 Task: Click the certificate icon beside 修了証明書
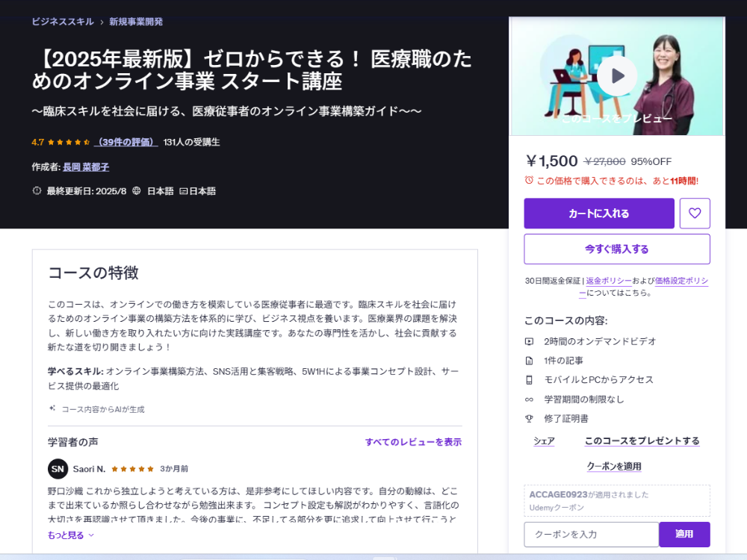click(529, 418)
